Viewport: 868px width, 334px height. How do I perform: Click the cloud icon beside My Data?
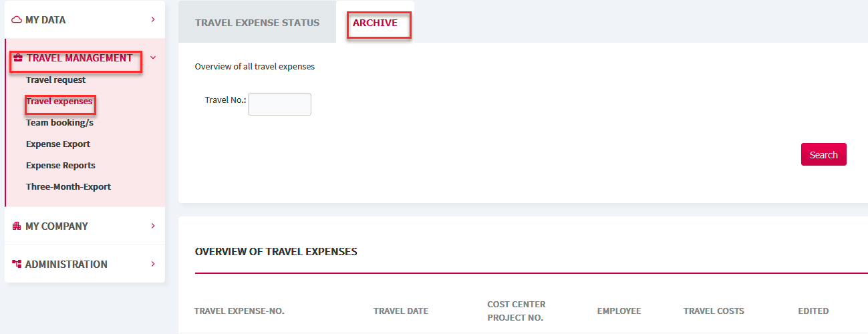click(x=17, y=20)
